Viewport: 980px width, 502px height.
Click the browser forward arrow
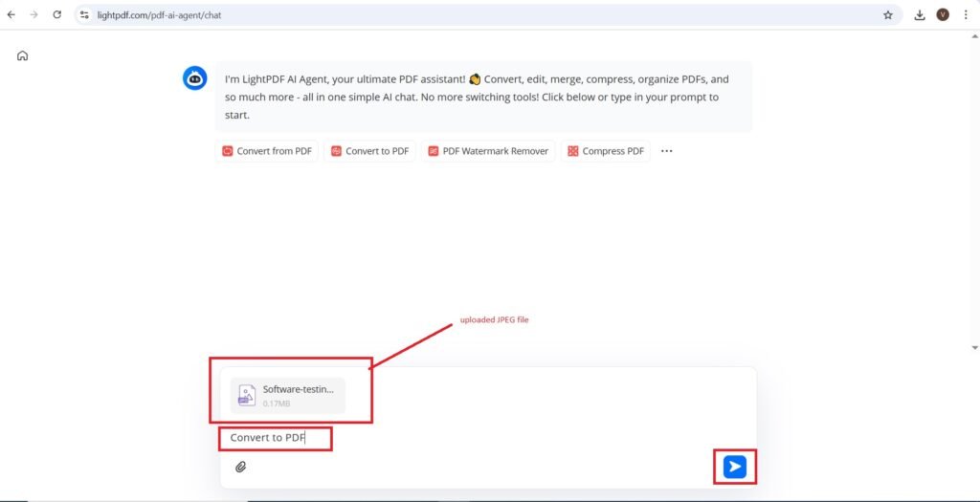(34, 15)
